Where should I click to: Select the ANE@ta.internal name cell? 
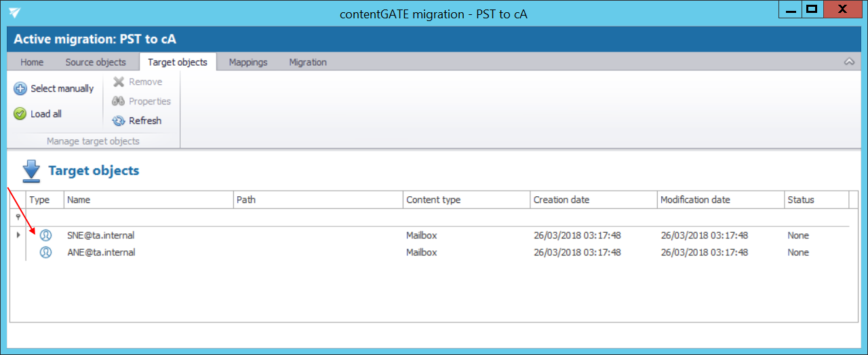(x=101, y=253)
